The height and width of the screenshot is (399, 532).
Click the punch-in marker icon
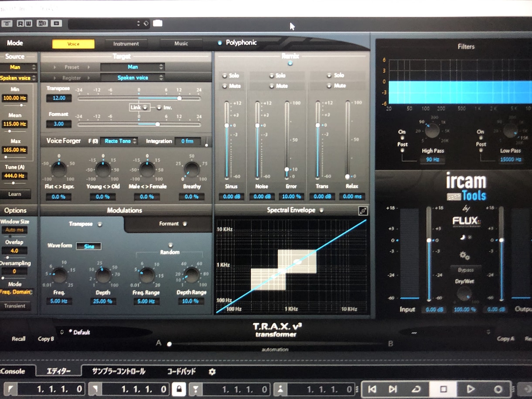tap(195, 389)
